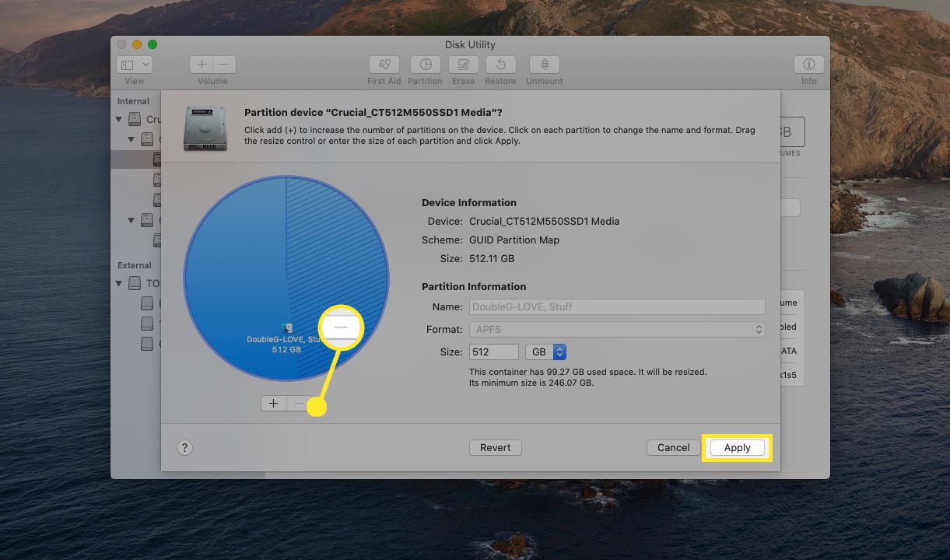Click the Unmount toolbar icon
The height and width of the screenshot is (560, 950).
click(544, 65)
